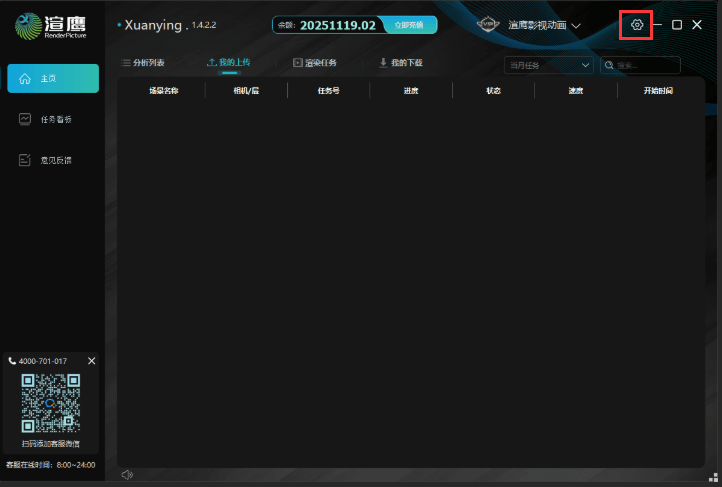Screen dimensions: 722x487
Task: Click the VIP badge beside account name
Action: (x=487, y=24)
